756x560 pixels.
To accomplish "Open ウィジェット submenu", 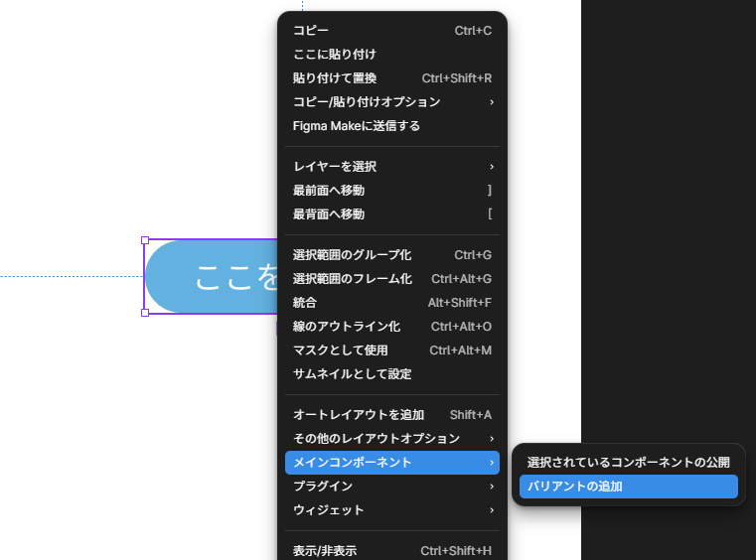I will [x=391, y=510].
